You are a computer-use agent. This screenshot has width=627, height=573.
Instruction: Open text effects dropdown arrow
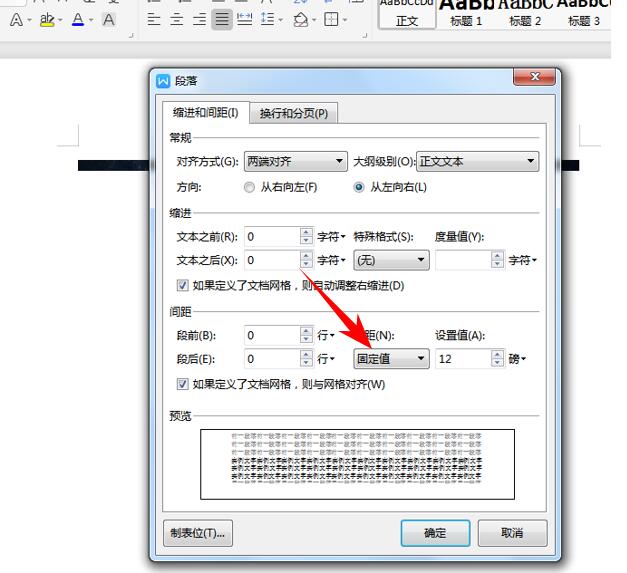click(x=29, y=20)
